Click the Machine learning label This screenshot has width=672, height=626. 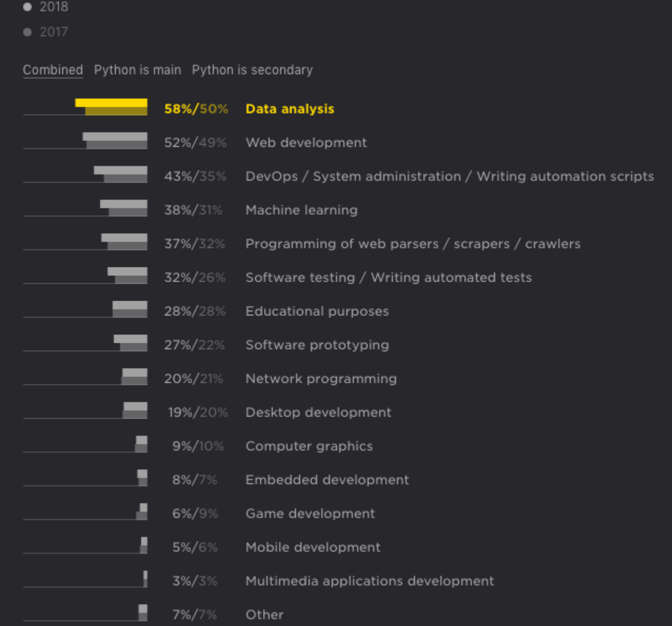(x=301, y=210)
